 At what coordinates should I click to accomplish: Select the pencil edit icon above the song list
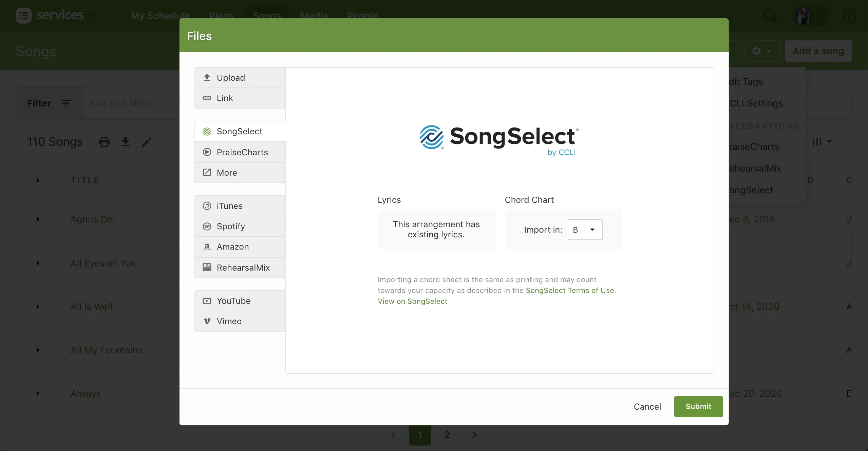(x=147, y=141)
